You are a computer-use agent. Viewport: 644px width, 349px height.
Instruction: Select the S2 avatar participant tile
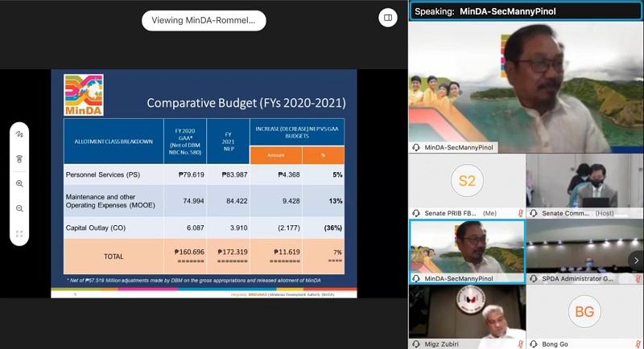click(x=467, y=181)
